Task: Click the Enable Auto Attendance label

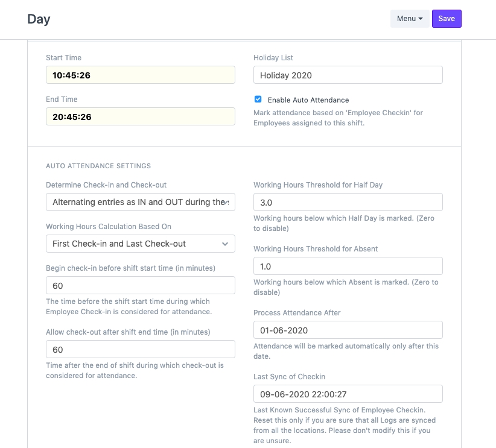Action: tap(308, 100)
